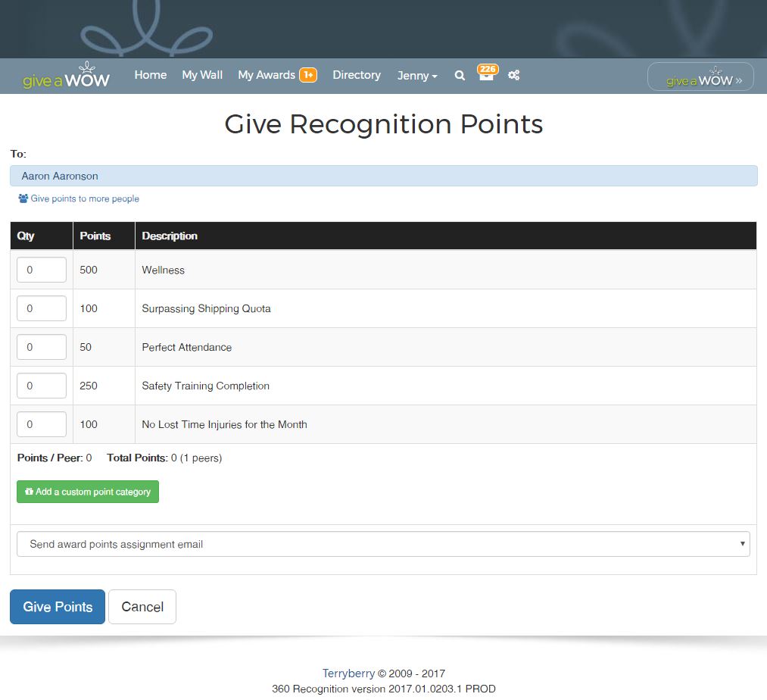767x700 pixels.
Task: Open the Terryberry footer link
Action: pyautogui.click(x=348, y=673)
